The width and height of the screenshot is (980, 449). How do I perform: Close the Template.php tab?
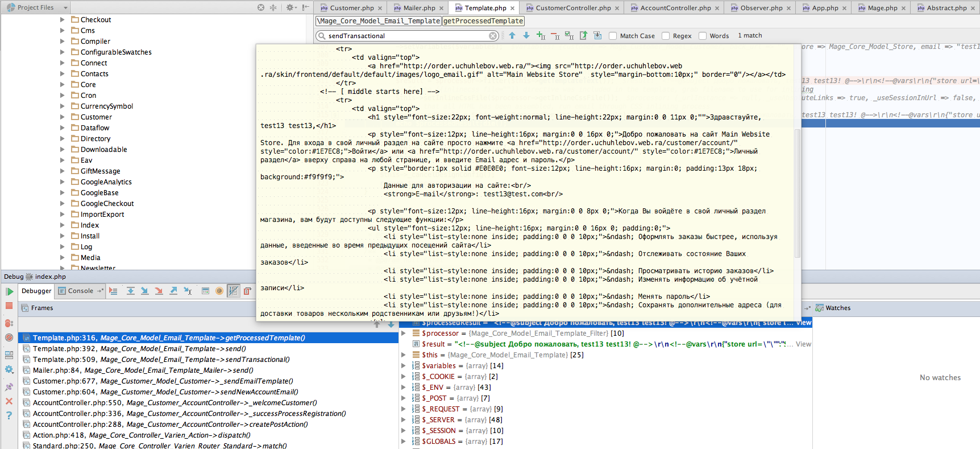click(x=512, y=8)
